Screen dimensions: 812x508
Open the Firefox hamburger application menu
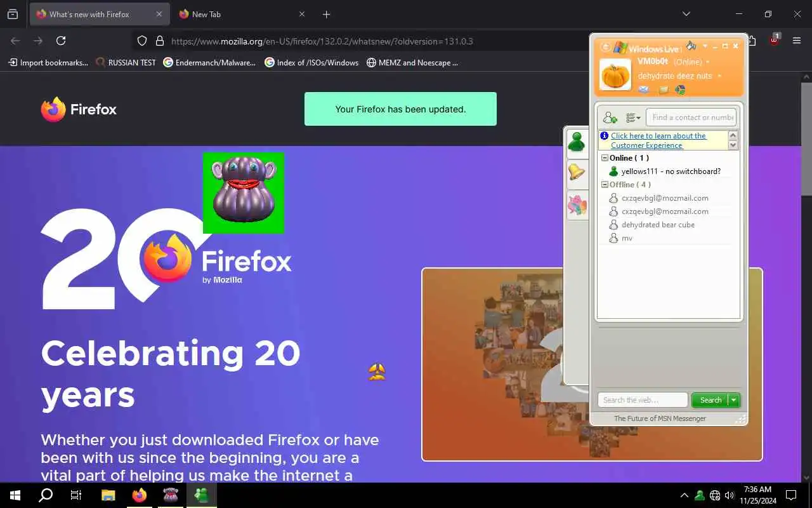[x=797, y=41]
